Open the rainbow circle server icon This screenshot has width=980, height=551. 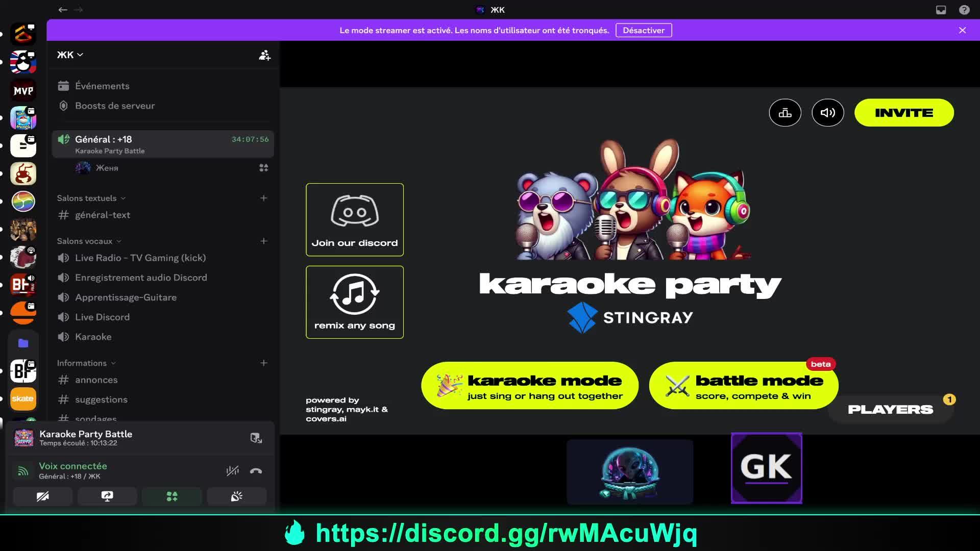[x=23, y=202]
